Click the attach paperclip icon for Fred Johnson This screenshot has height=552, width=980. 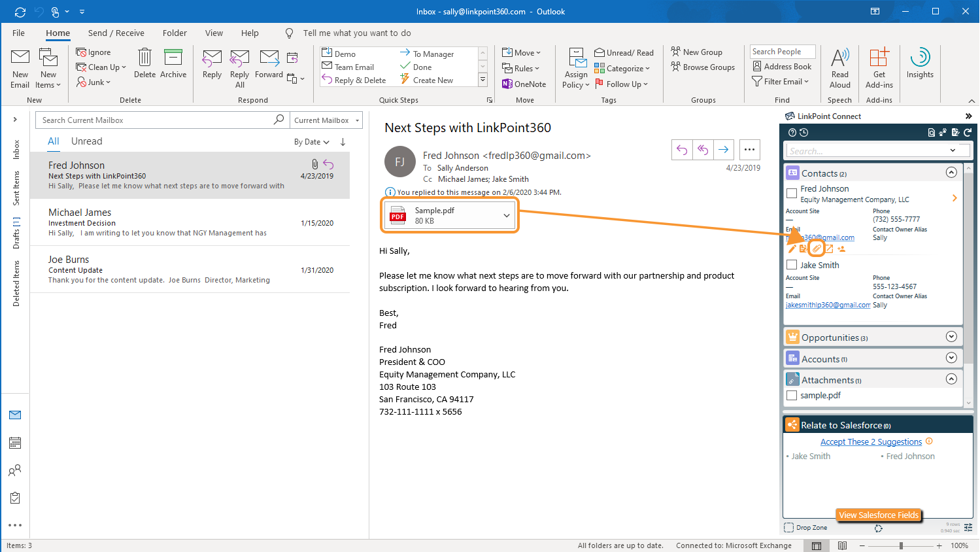[x=817, y=249]
